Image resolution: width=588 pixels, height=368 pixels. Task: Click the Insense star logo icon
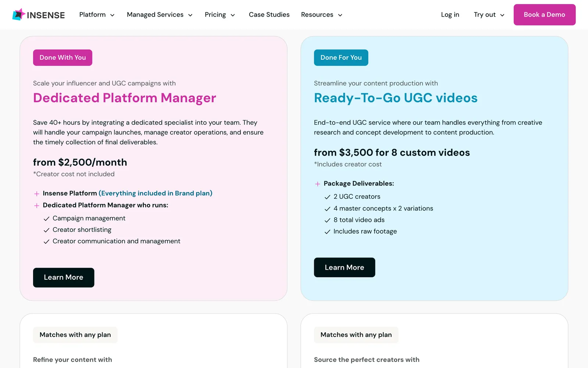(19, 14)
